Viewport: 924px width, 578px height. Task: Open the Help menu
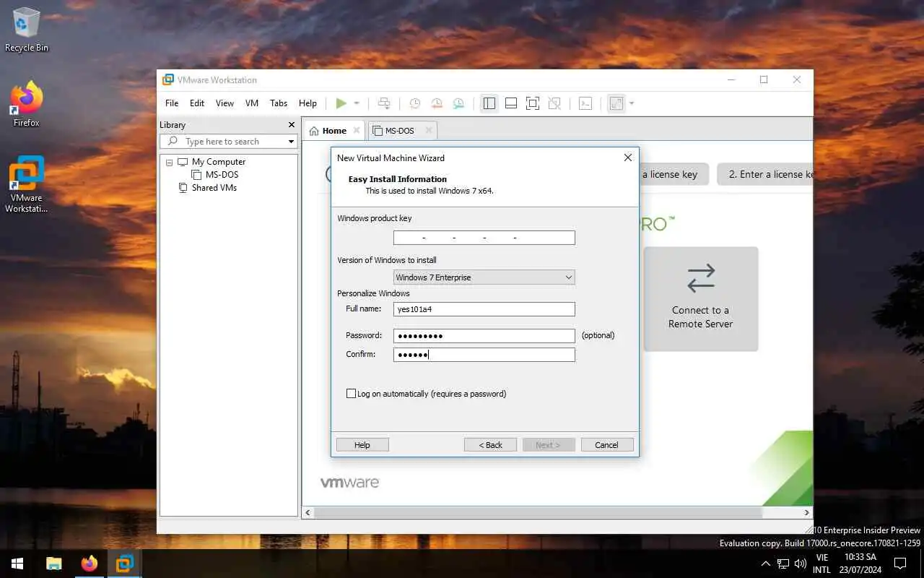point(308,103)
